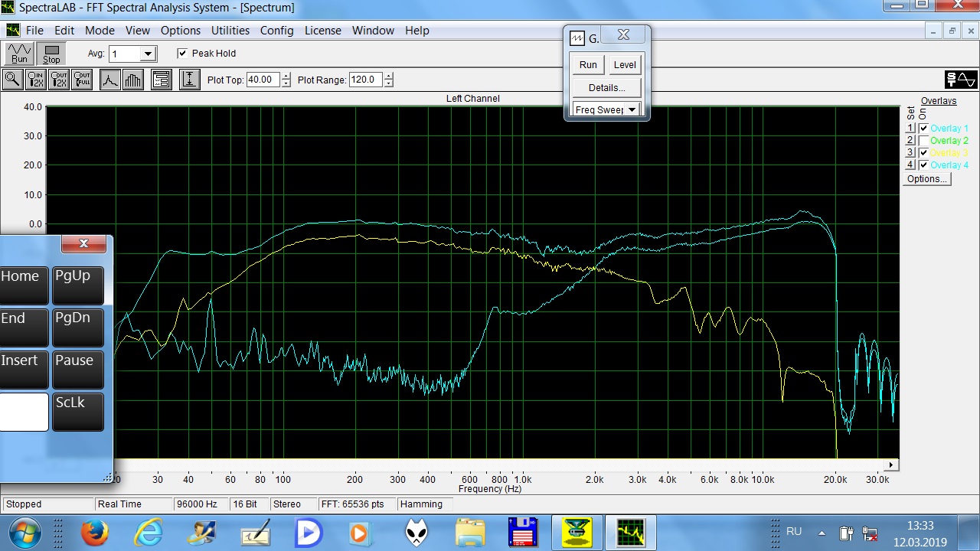980x551 pixels.
Task: Open Internet Explorer from the taskbar
Action: [x=149, y=533]
